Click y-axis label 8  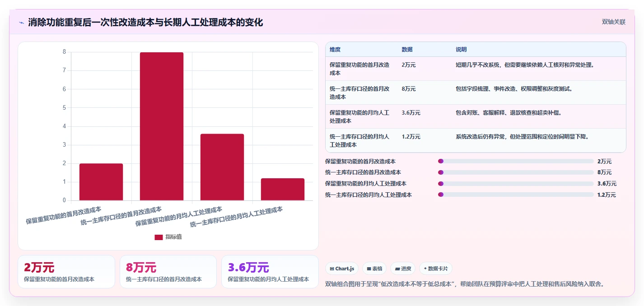(x=64, y=52)
